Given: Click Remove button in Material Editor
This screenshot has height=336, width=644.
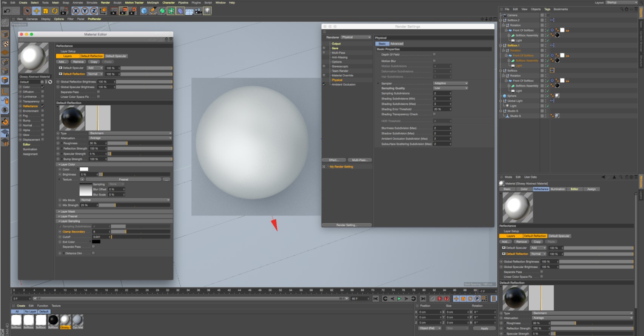Looking at the screenshot, I should [79, 62].
